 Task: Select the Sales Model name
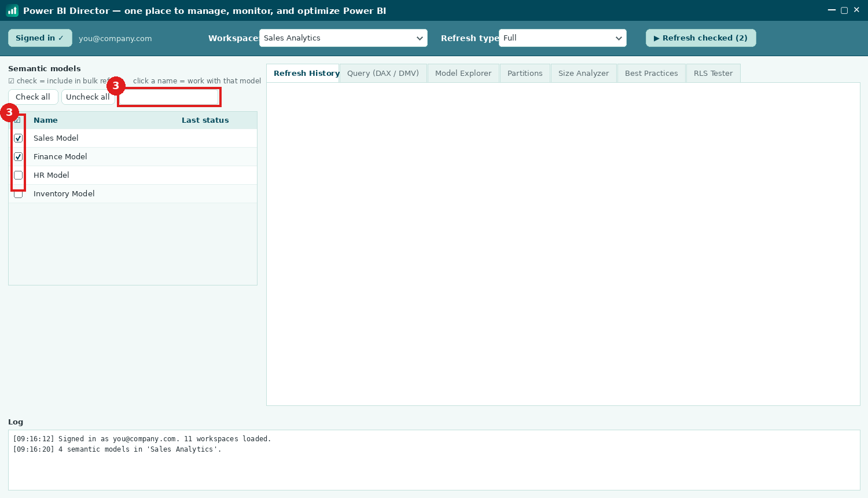coord(56,138)
